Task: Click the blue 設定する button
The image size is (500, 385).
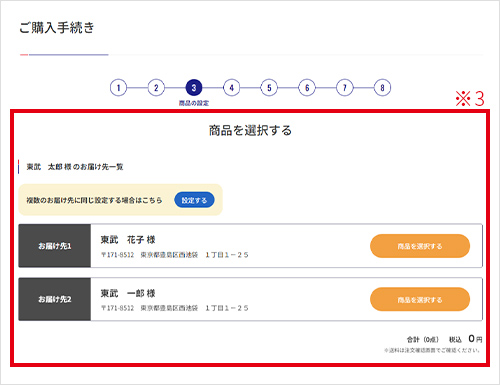Action: point(194,200)
